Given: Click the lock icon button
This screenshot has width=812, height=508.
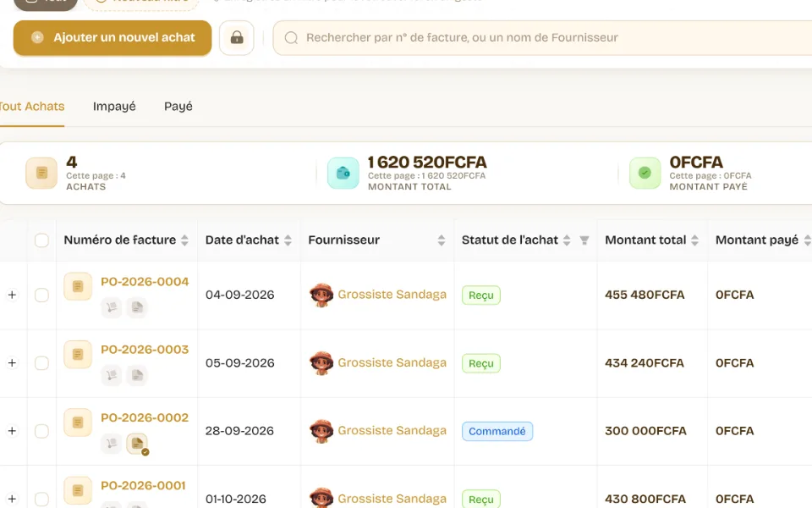Looking at the screenshot, I should [237, 38].
